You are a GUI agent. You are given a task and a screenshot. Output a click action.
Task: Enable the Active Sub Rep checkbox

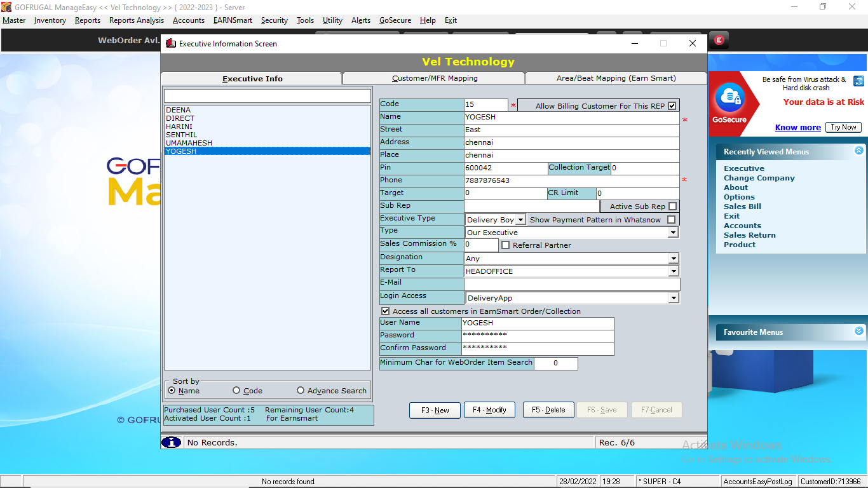(672, 207)
